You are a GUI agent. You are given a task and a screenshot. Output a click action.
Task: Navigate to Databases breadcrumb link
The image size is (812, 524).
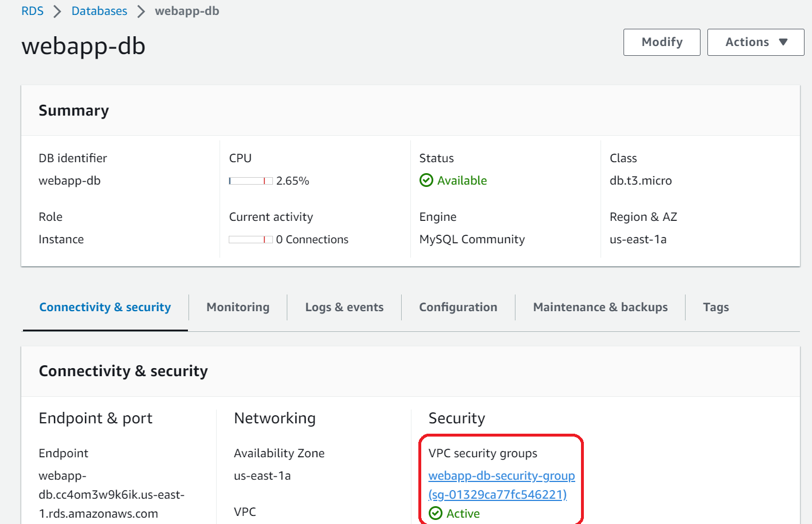(99, 11)
